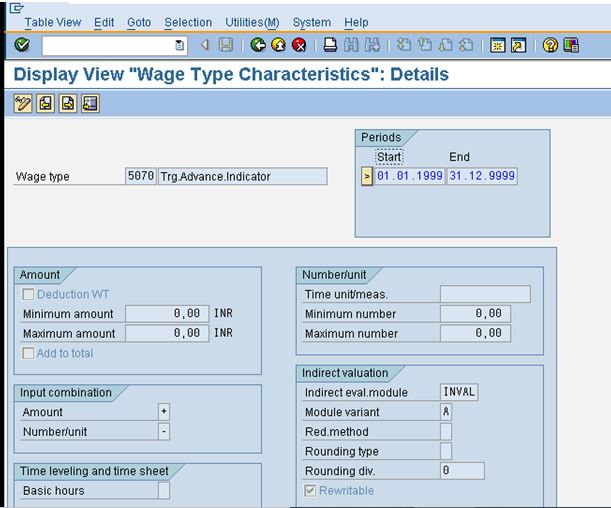Viewport: 611px width, 508px height.
Task: Click the Generate Shortcut icon
Action: click(x=519, y=45)
